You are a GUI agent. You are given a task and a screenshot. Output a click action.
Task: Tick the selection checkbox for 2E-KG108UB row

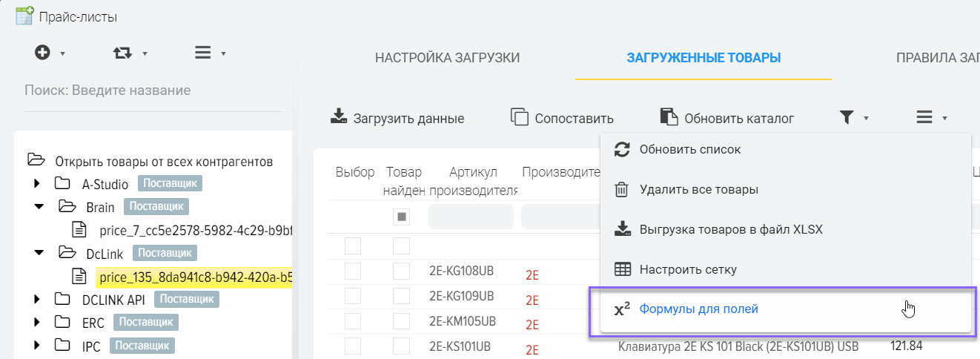click(353, 272)
